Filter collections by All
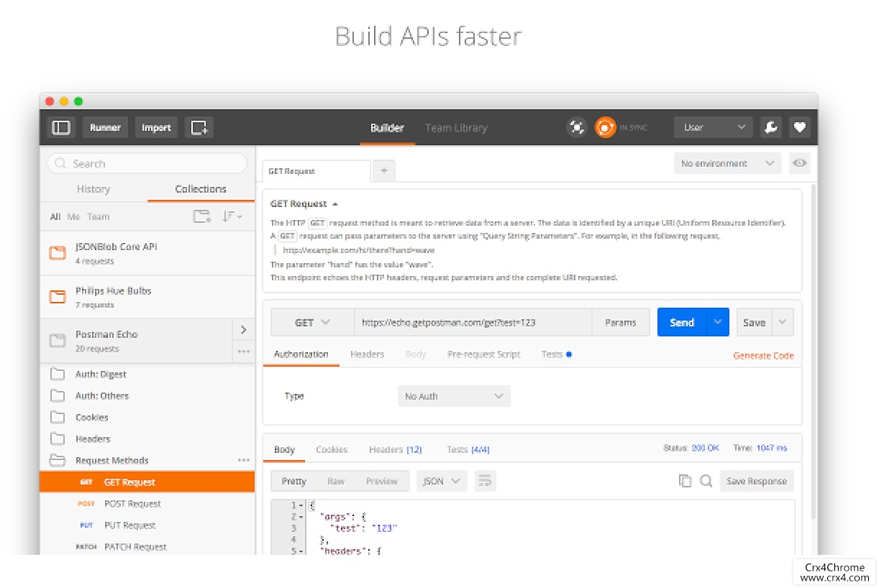Screen dimensions: 879x588 55,216
